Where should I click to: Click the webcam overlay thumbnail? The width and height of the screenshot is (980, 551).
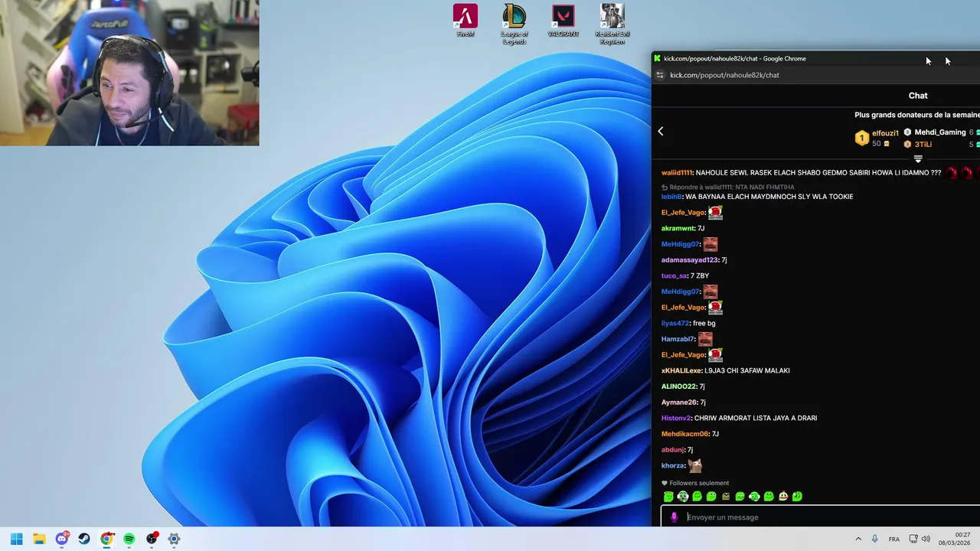pyautogui.click(x=129, y=73)
